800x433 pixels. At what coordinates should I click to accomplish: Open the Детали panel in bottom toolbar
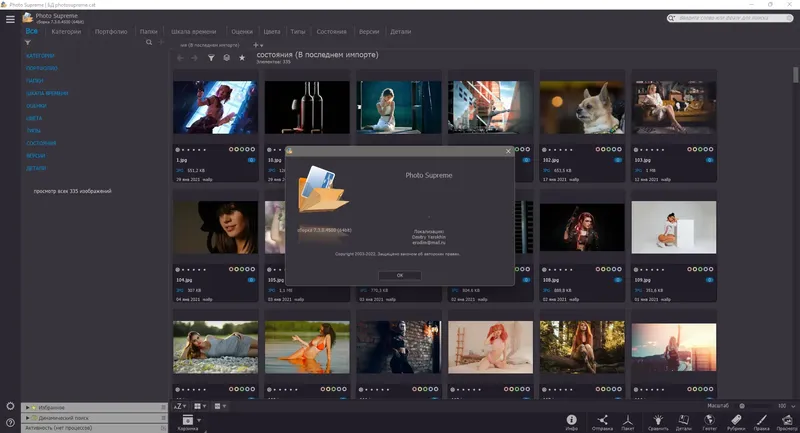(x=684, y=422)
